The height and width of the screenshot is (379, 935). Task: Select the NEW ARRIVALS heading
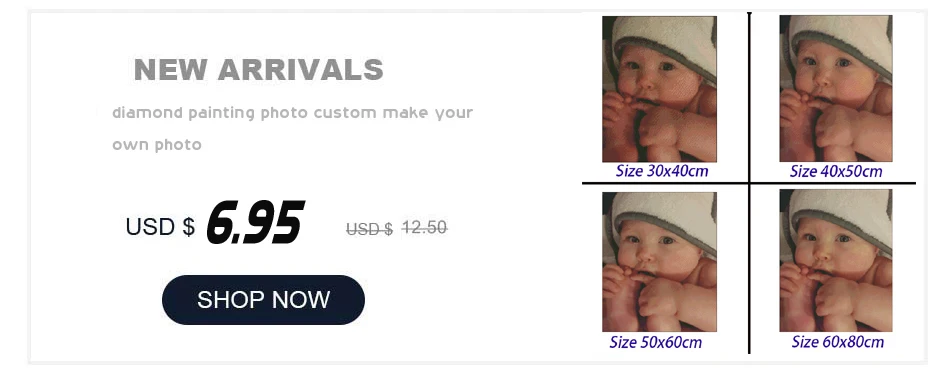(259, 70)
